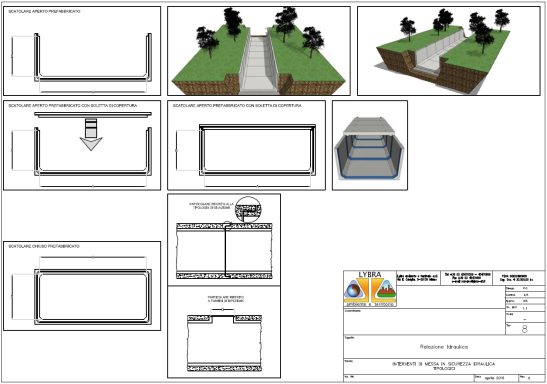Click the Interventi di Messa in Sicurezza Idraulica text
547x384 pixels.
443,364
